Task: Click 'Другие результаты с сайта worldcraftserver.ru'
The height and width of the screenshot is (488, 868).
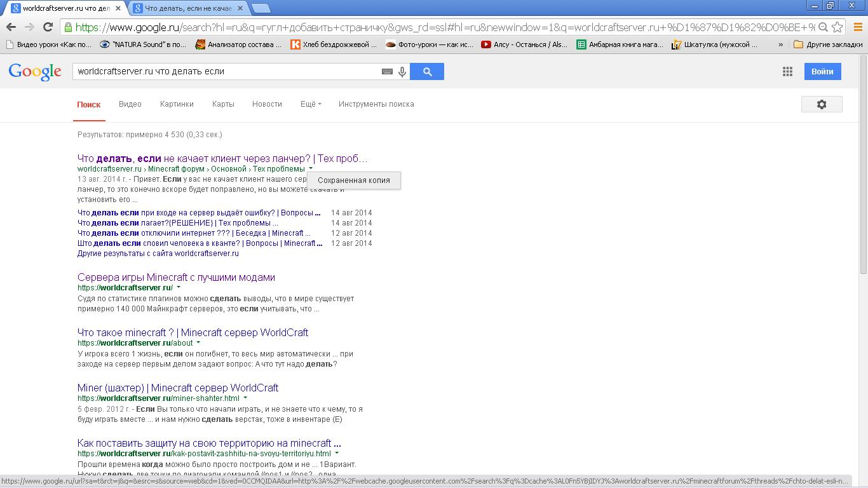Action: pyautogui.click(x=158, y=254)
